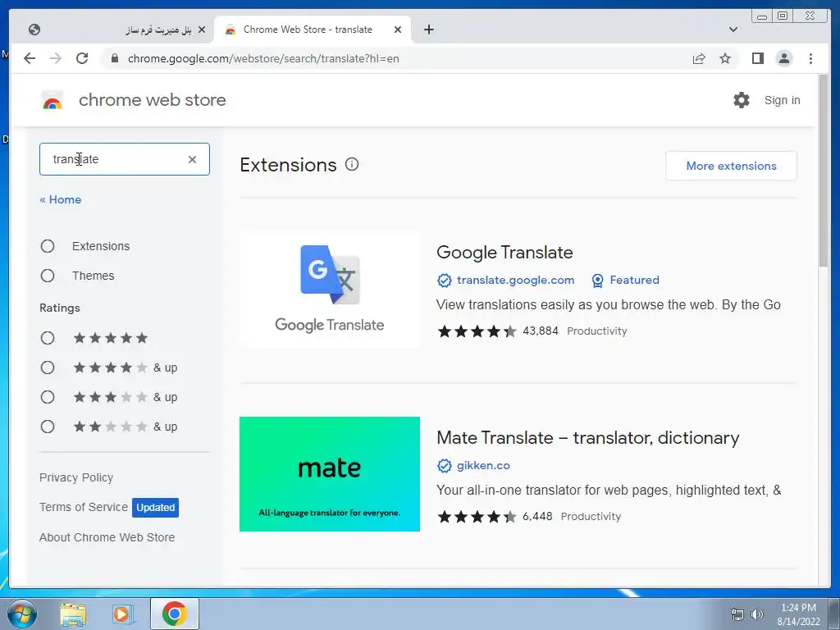Bookmark this page with star icon

coord(725,58)
